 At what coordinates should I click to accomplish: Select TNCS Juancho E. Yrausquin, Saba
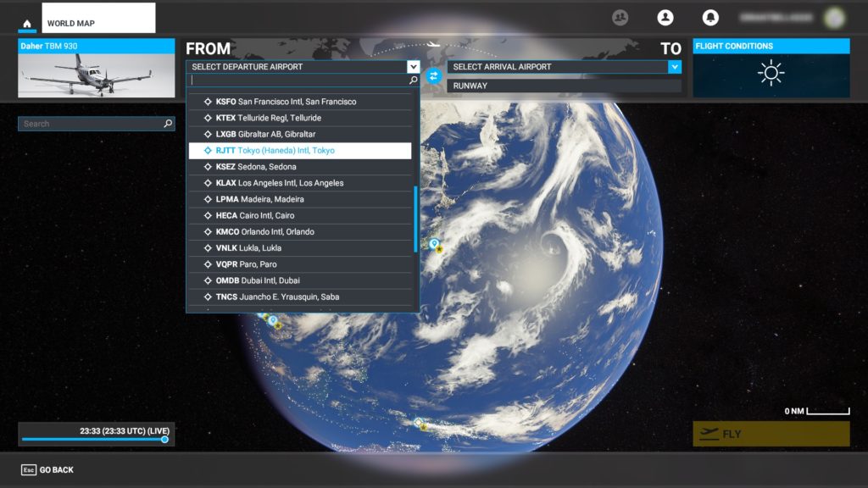pyautogui.click(x=299, y=297)
